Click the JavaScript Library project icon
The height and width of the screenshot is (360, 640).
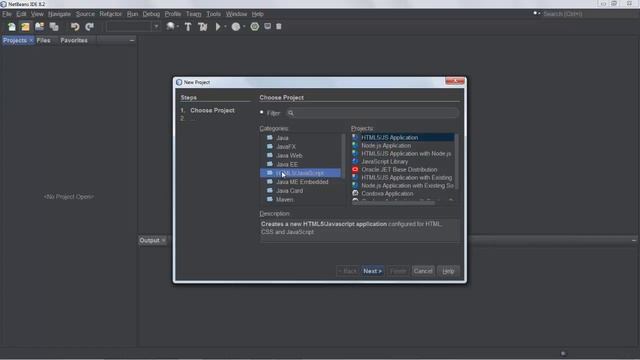click(355, 161)
